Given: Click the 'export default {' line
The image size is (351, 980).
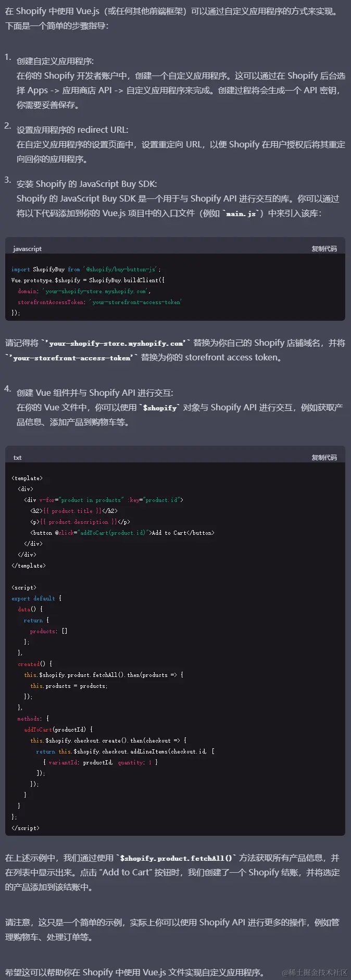Looking at the screenshot, I should pos(36,598).
